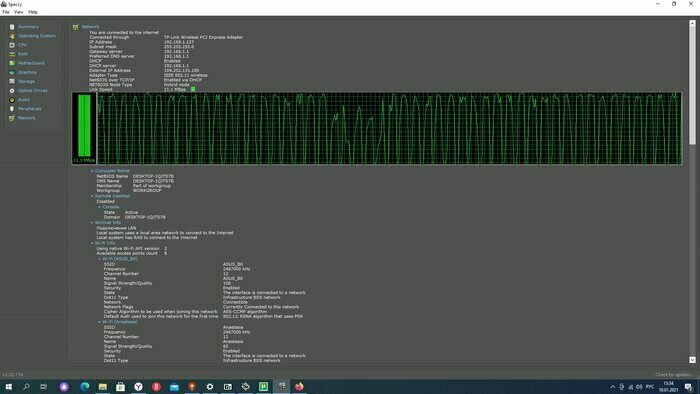Select the Optical Drives icon
Image resolution: width=700 pixels, height=394 pixels.
point(12,91)
